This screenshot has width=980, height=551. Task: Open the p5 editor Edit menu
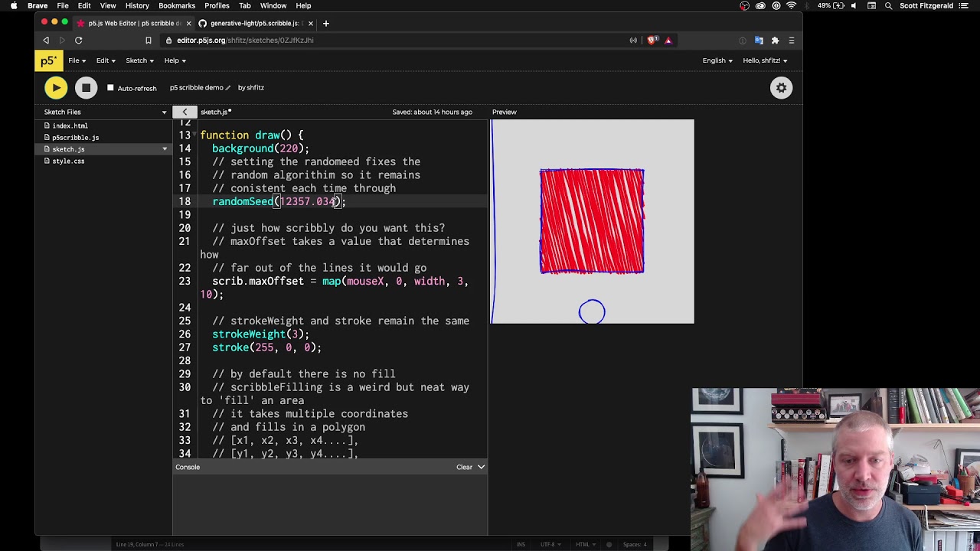click(x=106, y=60)
